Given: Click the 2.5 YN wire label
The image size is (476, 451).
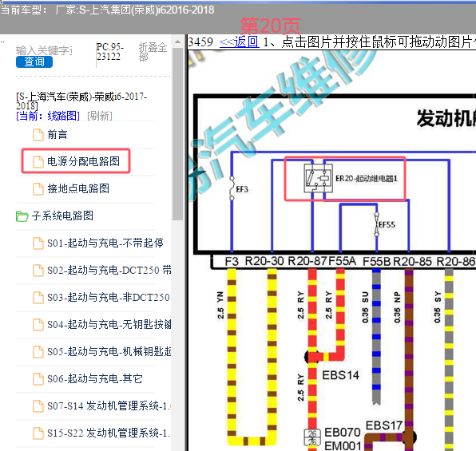Looking at the screenshot, I should pyautogui.click(x=220, y=305).
